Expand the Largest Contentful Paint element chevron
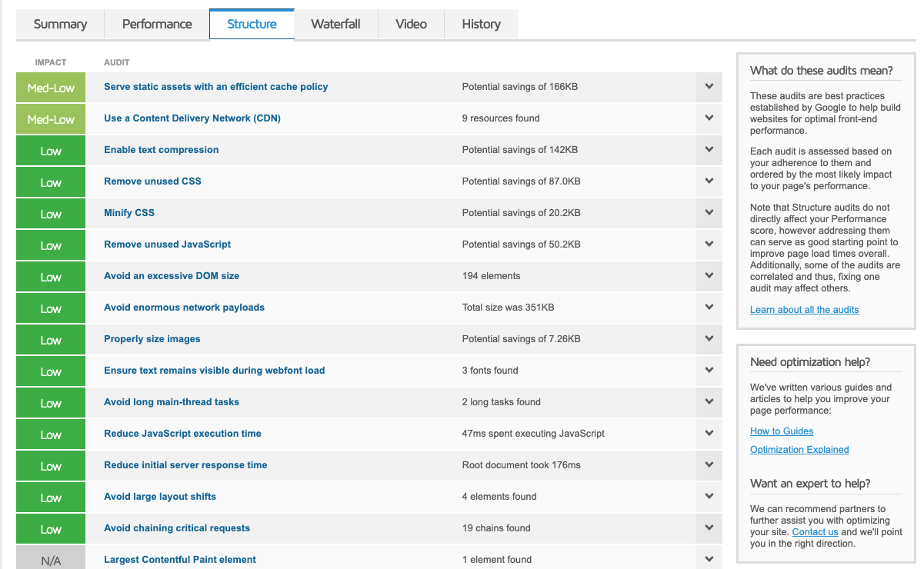 pyautogui.click(x=709, y=559)
